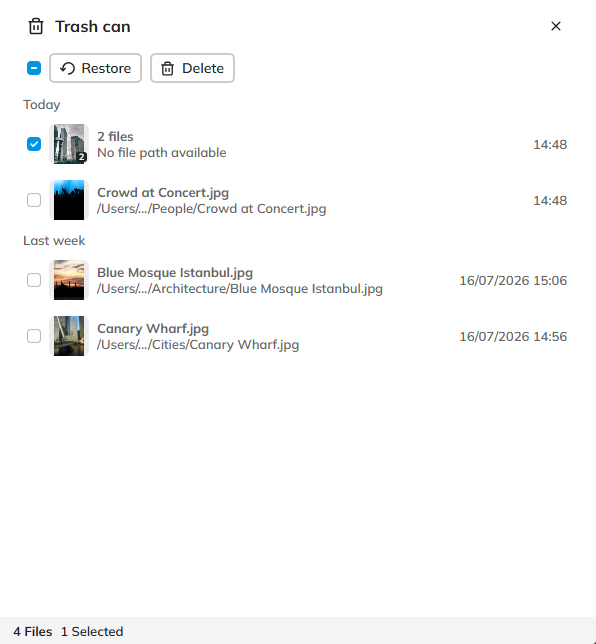The width and height of the screenshot is (596, 644).
Task: Click the Blue Mosque Istanbul thumbnail
Action: [x=69, y=280]
